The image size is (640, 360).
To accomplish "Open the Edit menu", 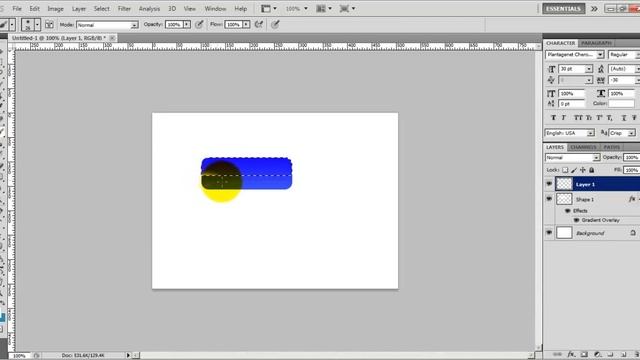I will point(34,9).
